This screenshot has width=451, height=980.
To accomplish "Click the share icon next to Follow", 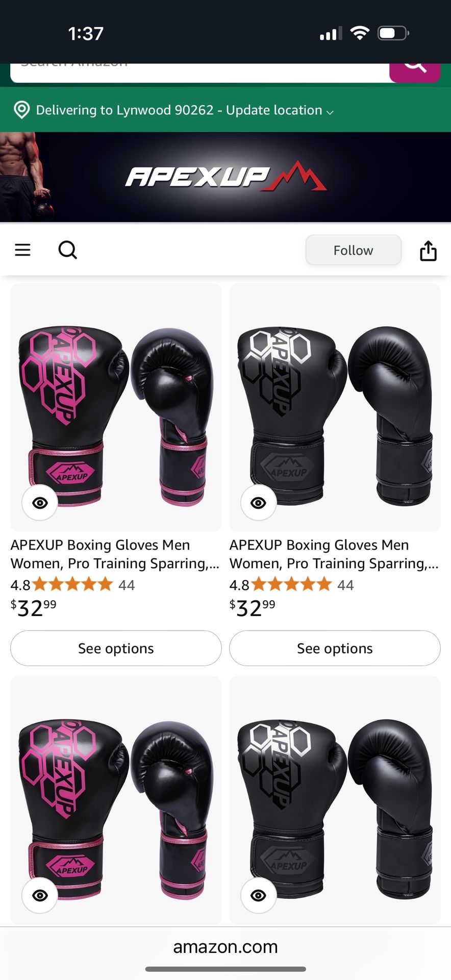I will click(x=429, y=250).
